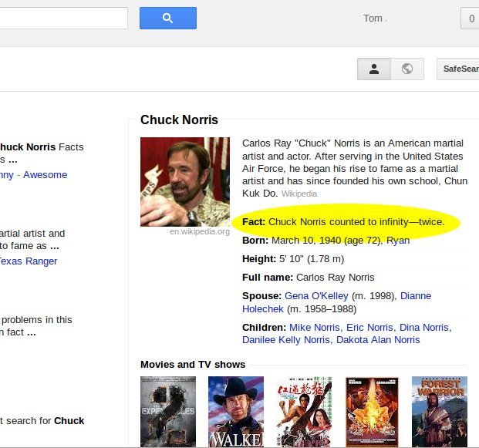Open Dianne Holechek spouse link

336,302
